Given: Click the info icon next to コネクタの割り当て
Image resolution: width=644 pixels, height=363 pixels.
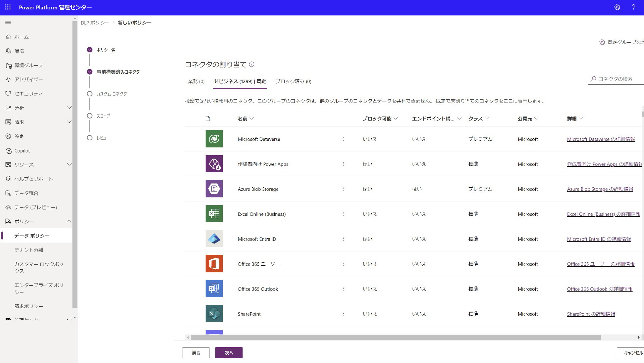Looking at the screenshot, I should [x=252, y=64].
